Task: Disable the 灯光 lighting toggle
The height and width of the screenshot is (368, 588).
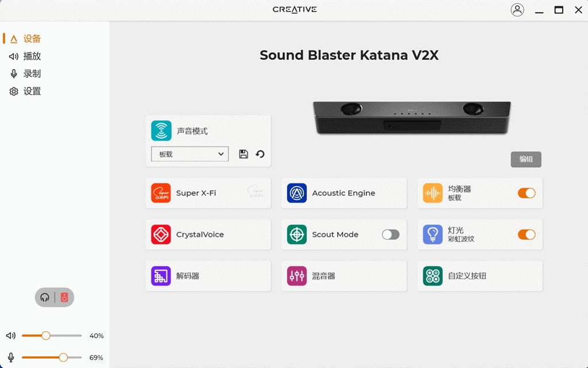Action: [x=527, y=235]
